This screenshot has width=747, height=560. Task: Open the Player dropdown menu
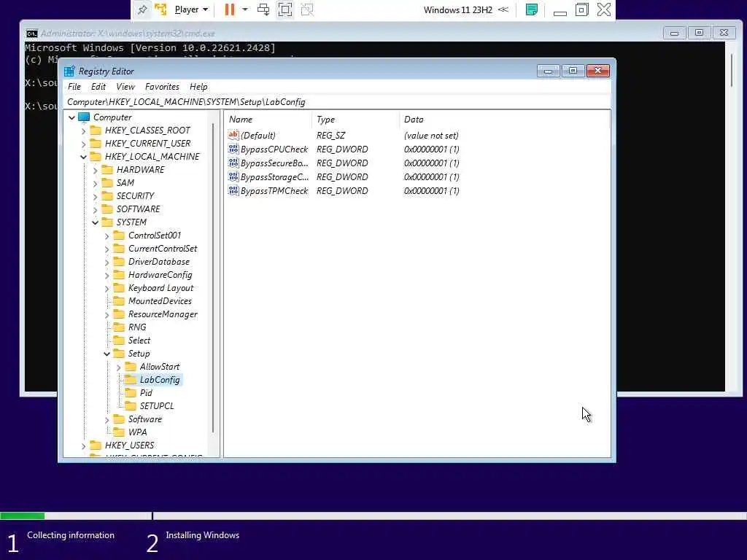click(x=191, y=9)
